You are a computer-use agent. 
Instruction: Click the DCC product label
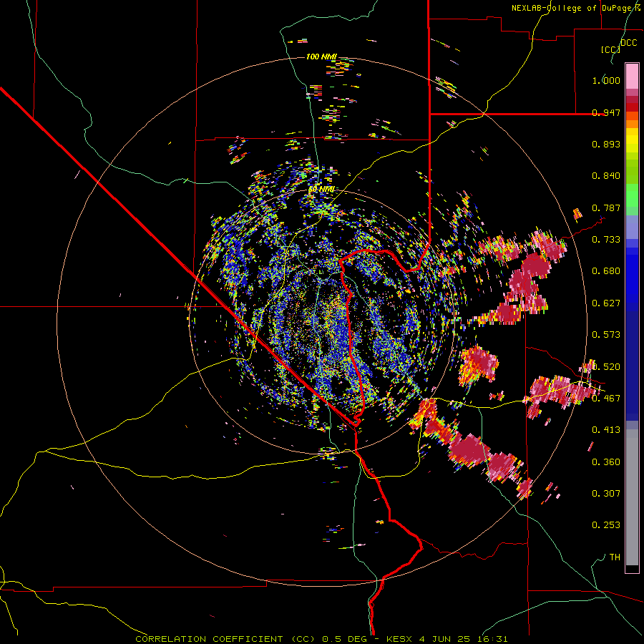tap(629, 42)
